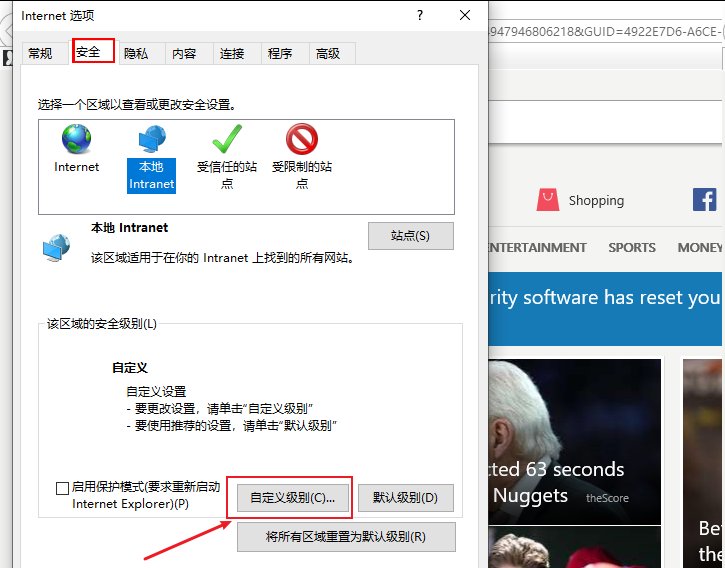This screenshot has width=725, height=568.
Task: Open the ENTERTAINMENT section in browser page
Action: (538, 247)
